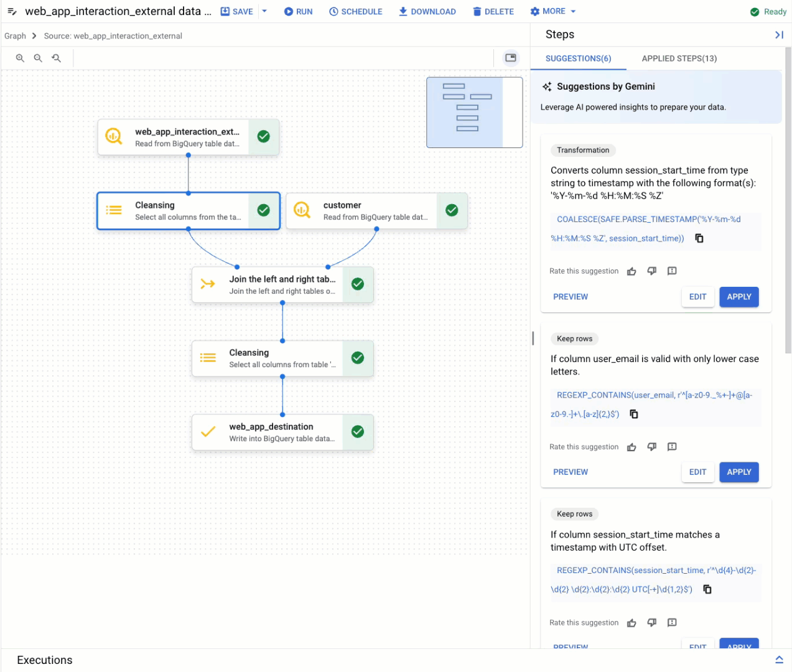Open the SAVE options dropdown arrow
Image resolution: width=792 pixels, height=672 pixels.
click(x=264, y=11)
